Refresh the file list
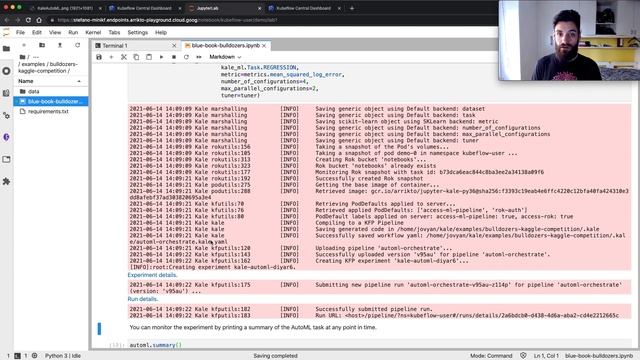Screen dimensions: 640x360 [x=78, y=45]
